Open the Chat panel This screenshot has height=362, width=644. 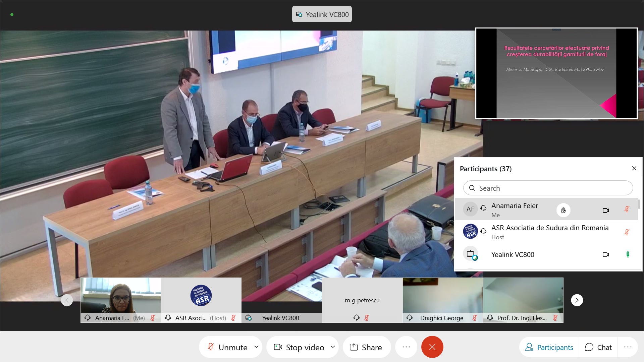[x=598, y=347]
